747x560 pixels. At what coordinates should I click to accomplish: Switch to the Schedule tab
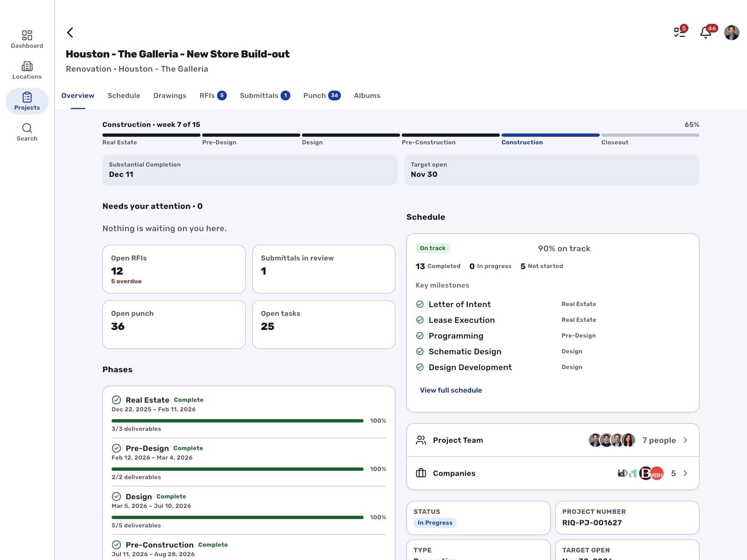[124, 95]
